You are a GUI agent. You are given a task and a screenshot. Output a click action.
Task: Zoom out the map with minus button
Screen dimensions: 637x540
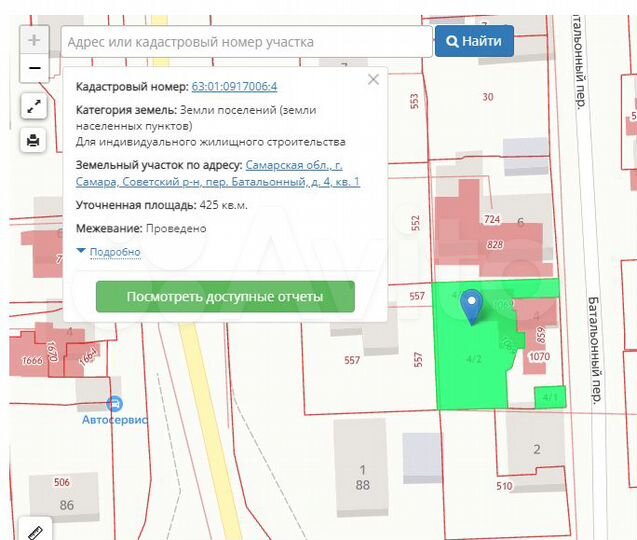34,68
